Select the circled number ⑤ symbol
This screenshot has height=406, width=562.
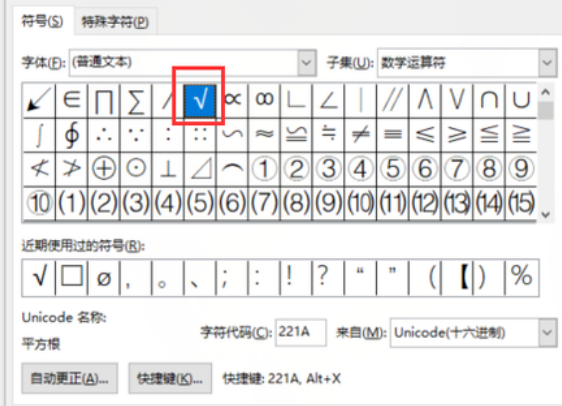[392, 169]
